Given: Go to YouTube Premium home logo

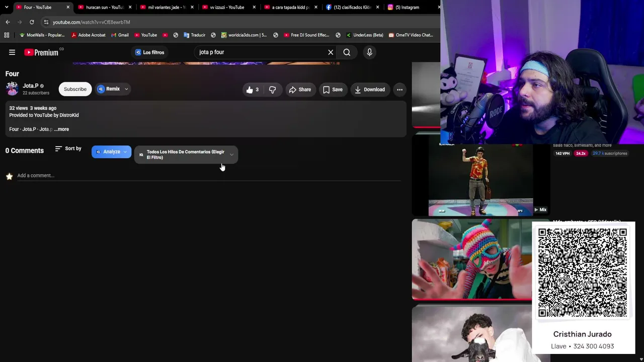Looking at the screenshot, I should (41, 52).
